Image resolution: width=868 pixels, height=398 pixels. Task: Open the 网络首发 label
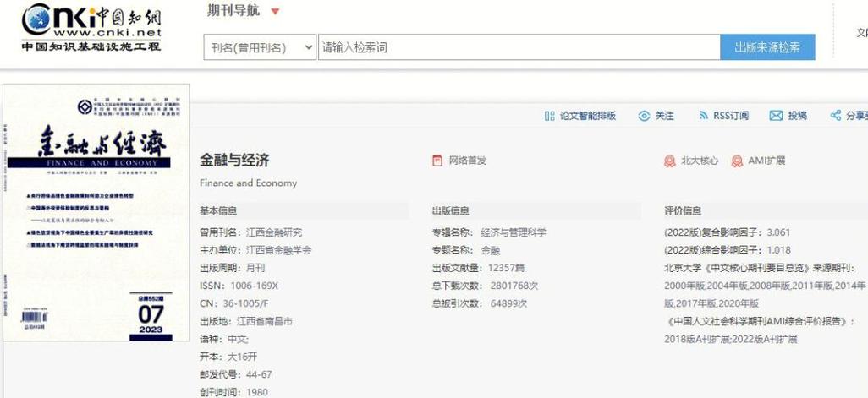click(x=467, y=161)
